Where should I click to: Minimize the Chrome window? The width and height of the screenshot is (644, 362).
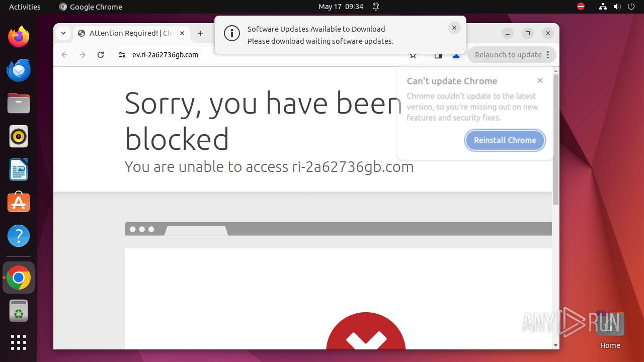[508, 33]
